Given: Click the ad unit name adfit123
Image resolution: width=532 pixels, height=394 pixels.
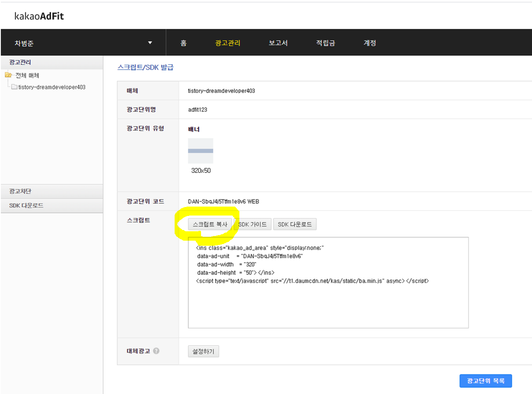Looking at the screenshot, I should point(198,109).
